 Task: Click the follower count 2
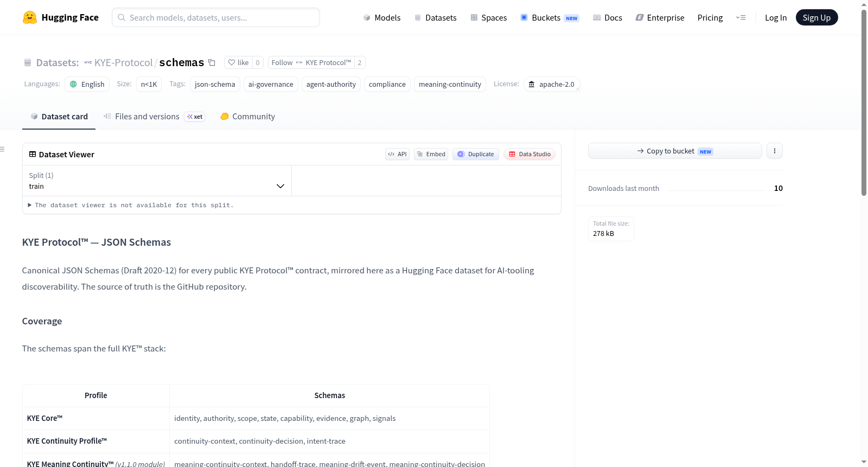tap(360, 62)
